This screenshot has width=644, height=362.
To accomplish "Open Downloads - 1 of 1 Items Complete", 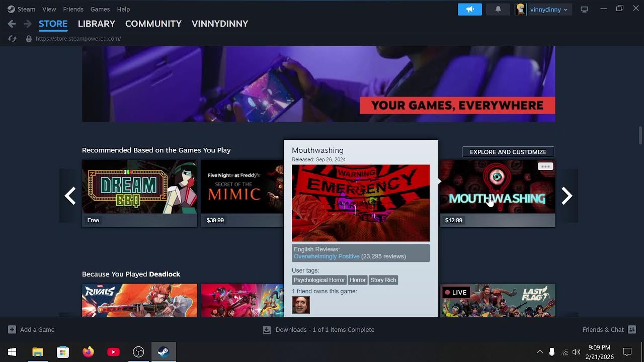I will [x=325, y=330].
